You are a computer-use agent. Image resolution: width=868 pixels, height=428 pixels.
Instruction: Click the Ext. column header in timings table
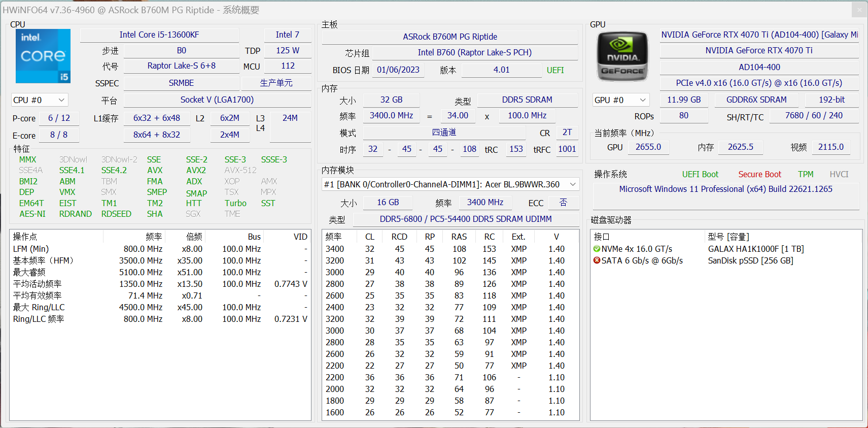pos(518,237)
